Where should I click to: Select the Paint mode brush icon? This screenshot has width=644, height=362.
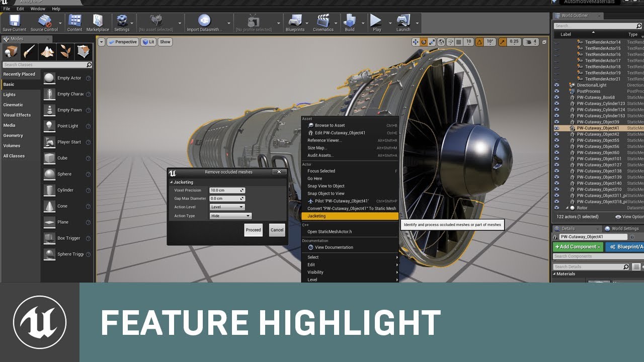(29, 51)
